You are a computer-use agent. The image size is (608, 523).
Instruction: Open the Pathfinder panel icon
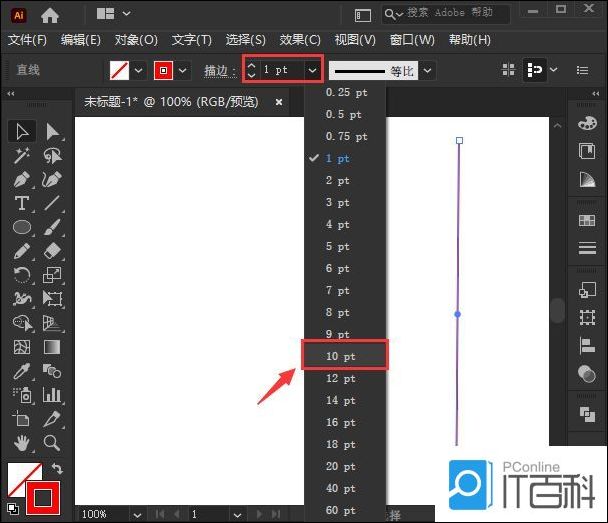pyautogui.click(x=587, y=414)
